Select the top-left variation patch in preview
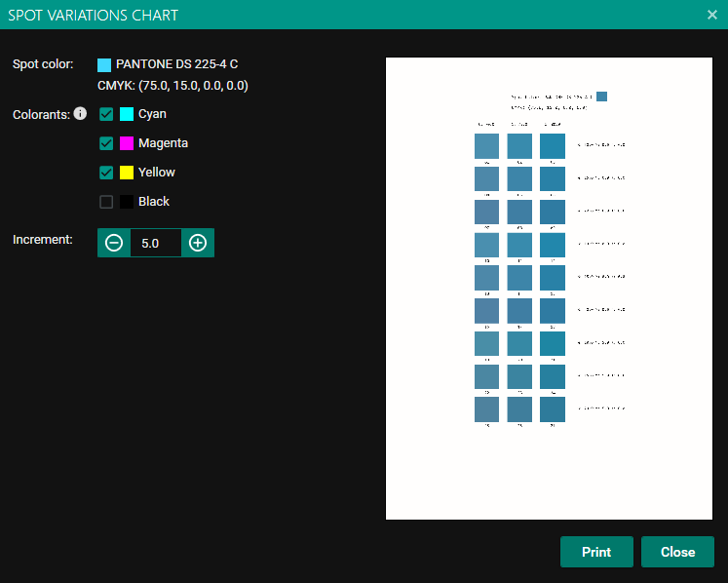 coord(486,146)
